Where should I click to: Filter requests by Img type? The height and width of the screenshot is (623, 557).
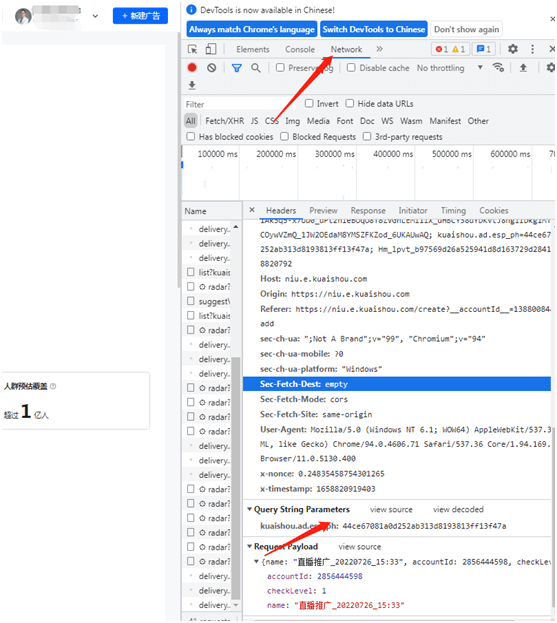292,121
